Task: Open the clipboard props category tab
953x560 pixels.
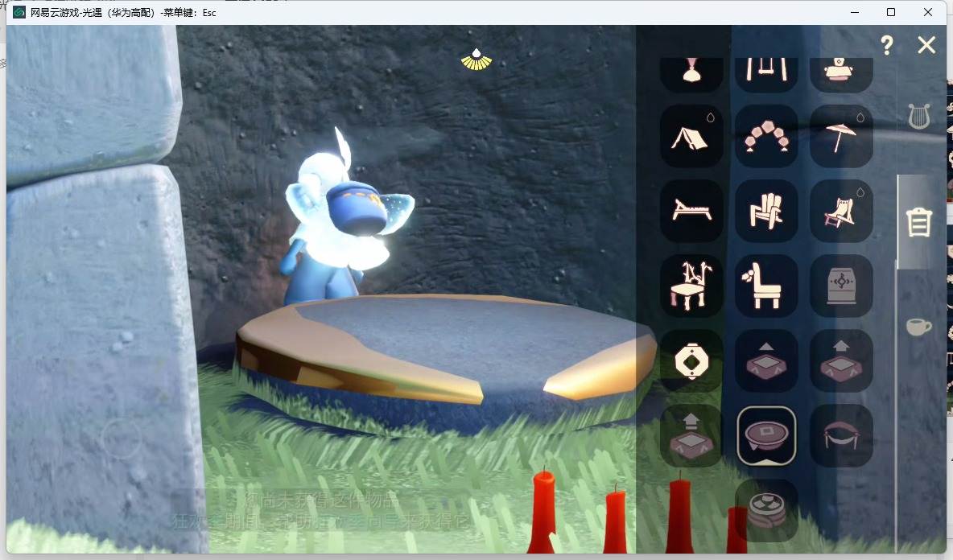Action: coord(919,222)
